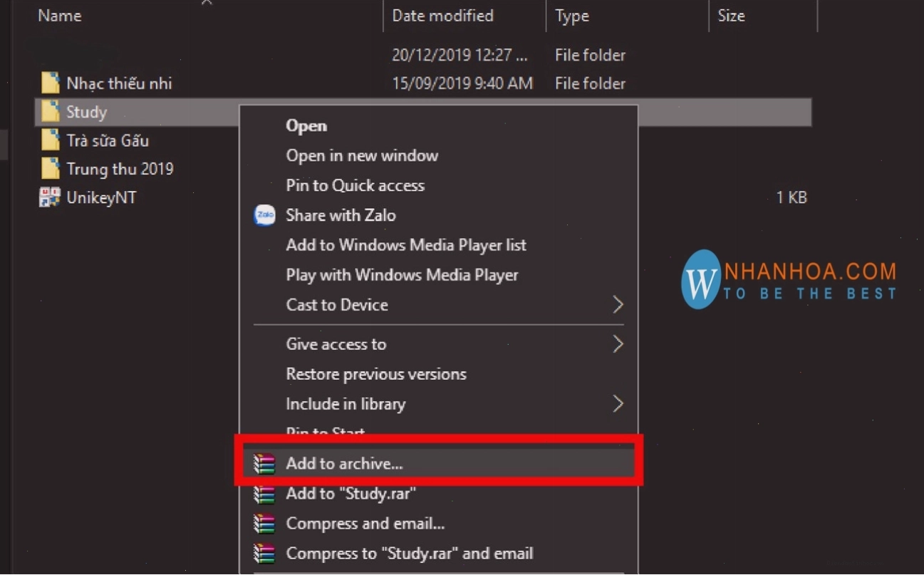
Task: Select the Trung thu 2019 folder icon
Action: click(x=50, y=169)
